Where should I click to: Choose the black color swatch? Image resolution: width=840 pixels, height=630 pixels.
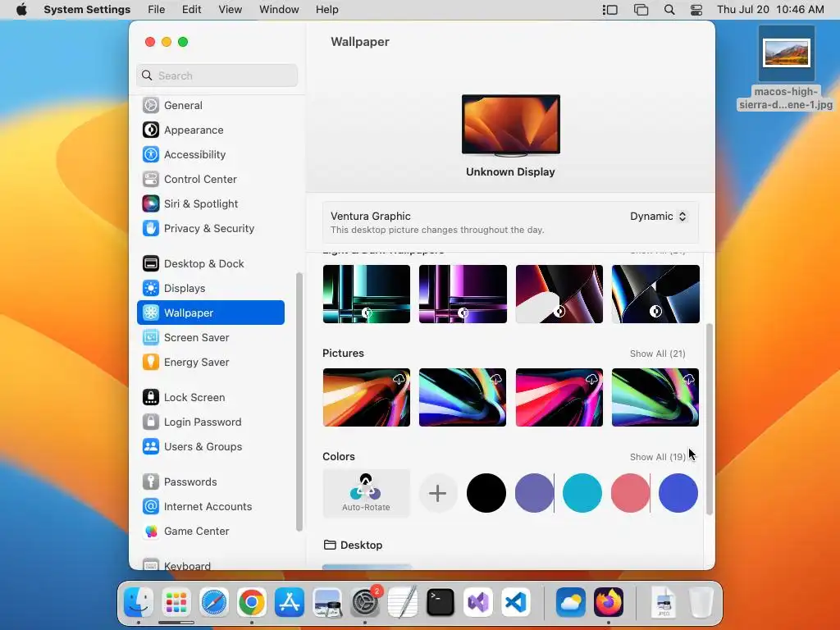(x=486, y=493)
